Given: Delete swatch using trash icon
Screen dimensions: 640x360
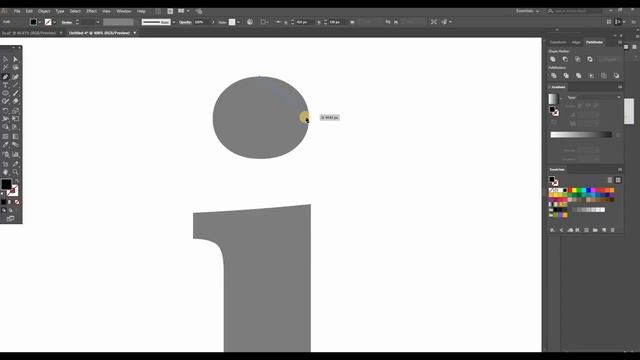Looking at the screenshot, I should 613,230.
